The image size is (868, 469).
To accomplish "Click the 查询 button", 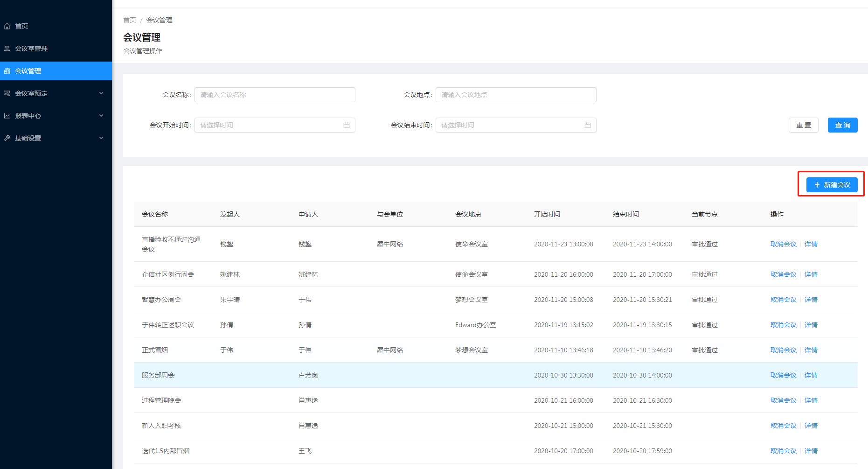I will [x=842, y=125].
